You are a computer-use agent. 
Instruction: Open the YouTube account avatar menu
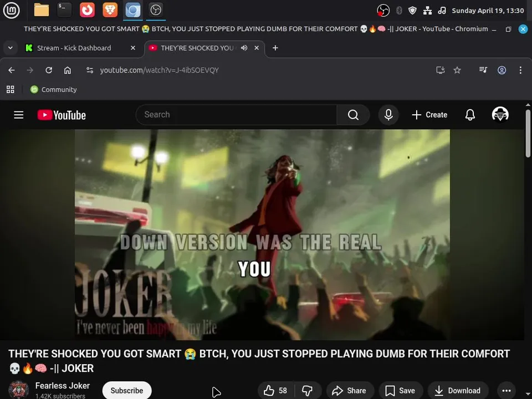tap(500, 114)
